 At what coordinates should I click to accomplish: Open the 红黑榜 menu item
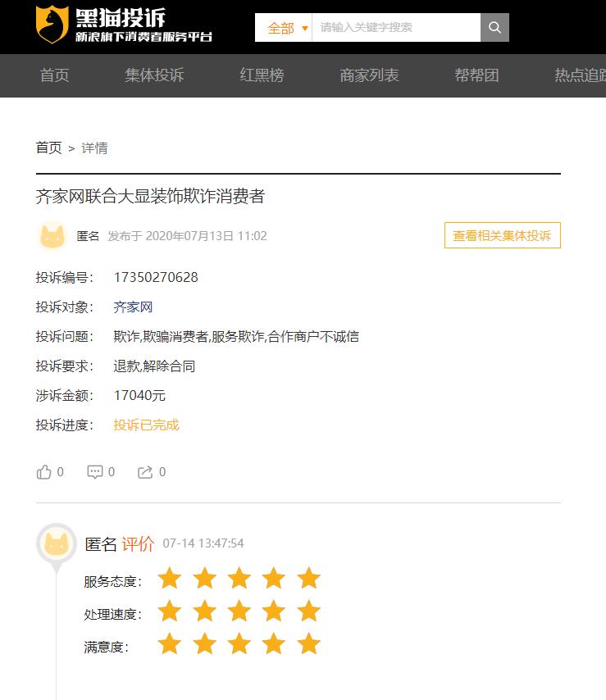click(x=262, y=75)
